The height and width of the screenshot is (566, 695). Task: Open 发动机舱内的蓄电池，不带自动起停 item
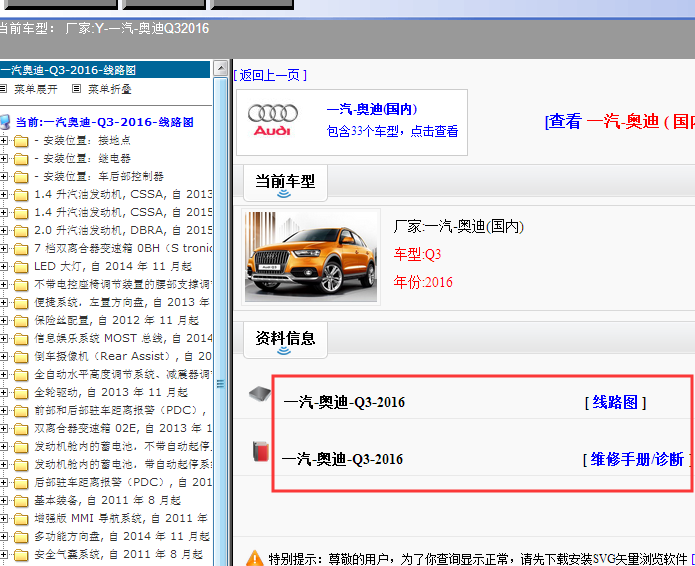[123, 446]
